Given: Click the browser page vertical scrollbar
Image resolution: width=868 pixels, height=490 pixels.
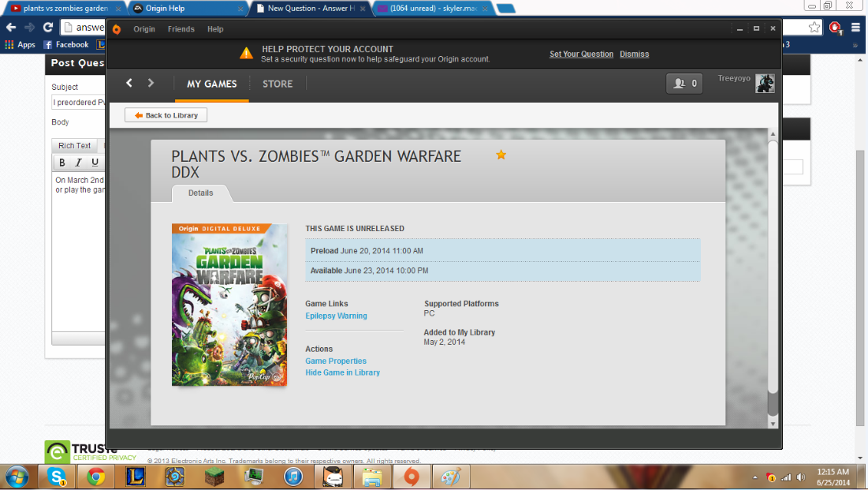Looking at the screenshot, I should 859,288.
